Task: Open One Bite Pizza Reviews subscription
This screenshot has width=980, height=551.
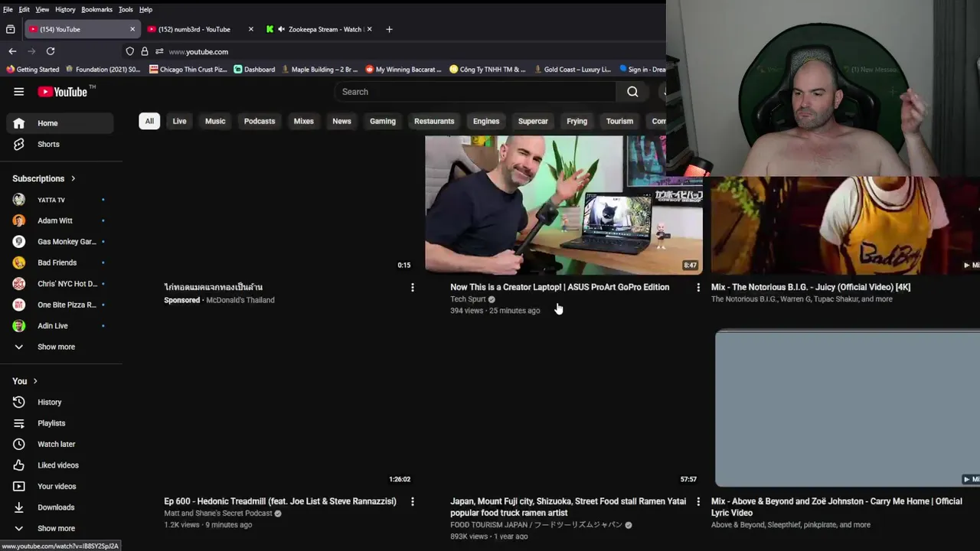Action: click(x=60, y=305)
